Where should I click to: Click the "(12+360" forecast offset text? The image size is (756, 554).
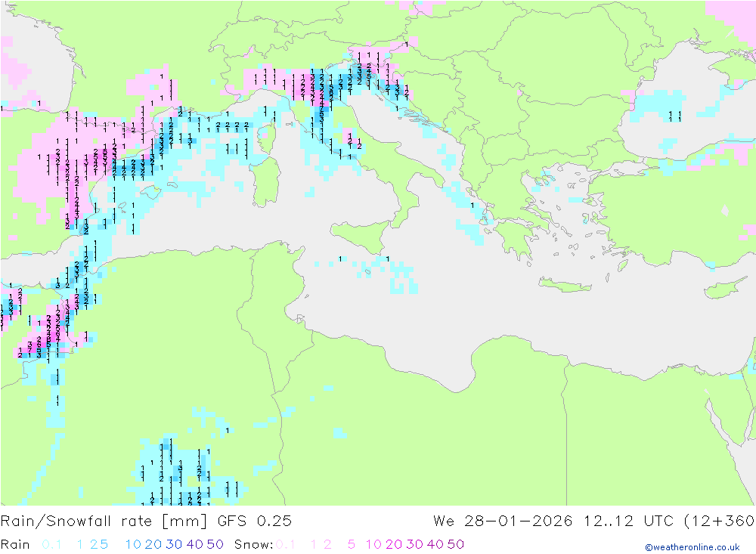(720, 522)
